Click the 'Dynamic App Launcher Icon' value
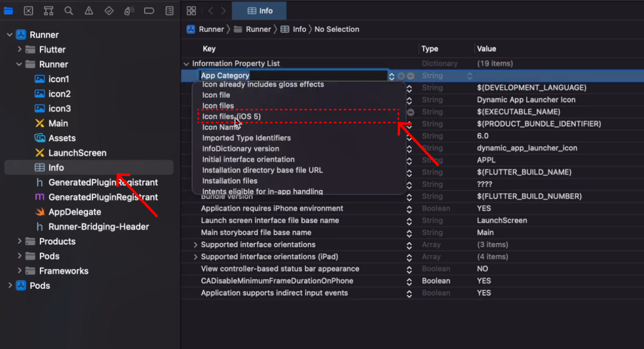Image resolution: width=644 pixels, height=349 pixels. 526,100
